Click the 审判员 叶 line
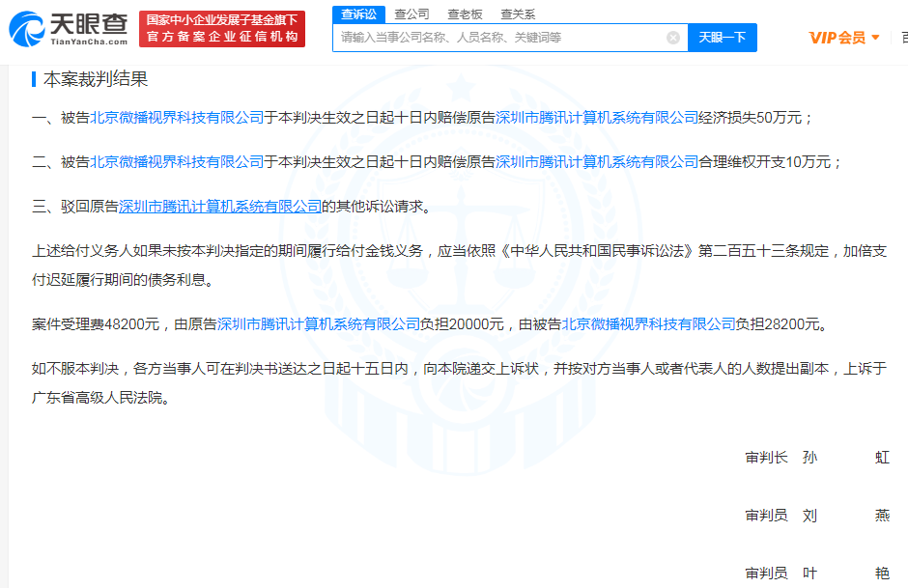This screenshot has width=908, height=588. click(817, 574)
